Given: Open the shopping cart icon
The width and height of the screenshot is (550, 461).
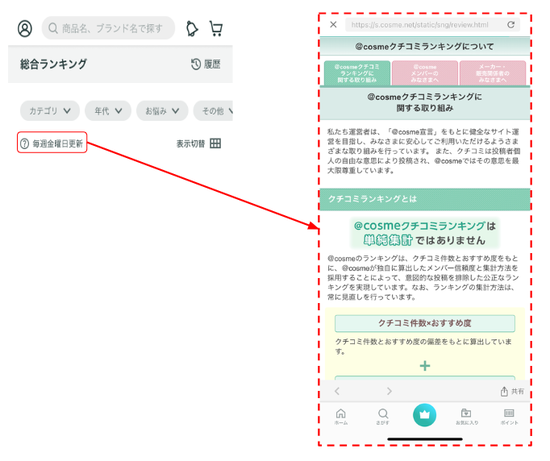Looking at the screenshot, I should (x=216, y=28).
